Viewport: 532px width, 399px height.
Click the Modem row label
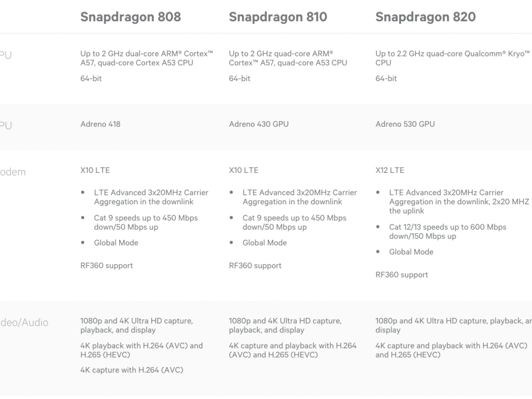13,172
